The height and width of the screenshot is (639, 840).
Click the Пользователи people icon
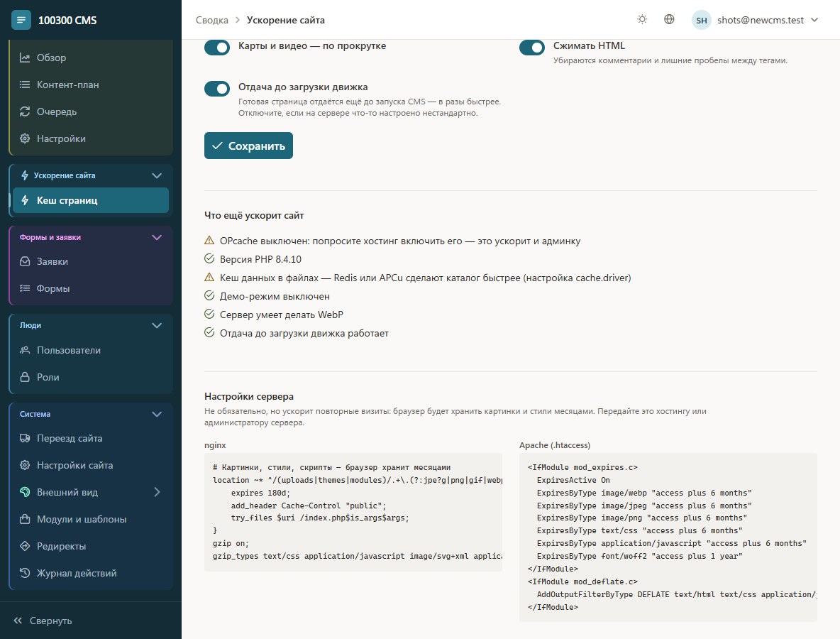click(x=25, y=350)
